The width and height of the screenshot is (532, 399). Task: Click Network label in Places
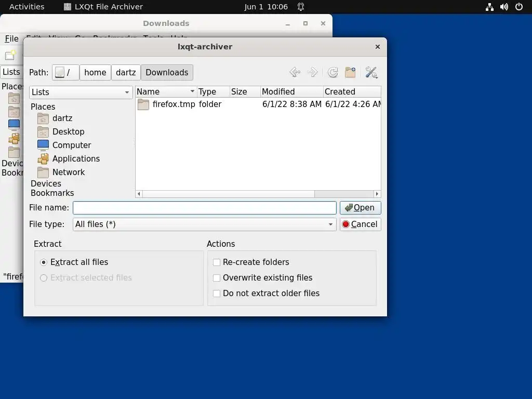69,172
